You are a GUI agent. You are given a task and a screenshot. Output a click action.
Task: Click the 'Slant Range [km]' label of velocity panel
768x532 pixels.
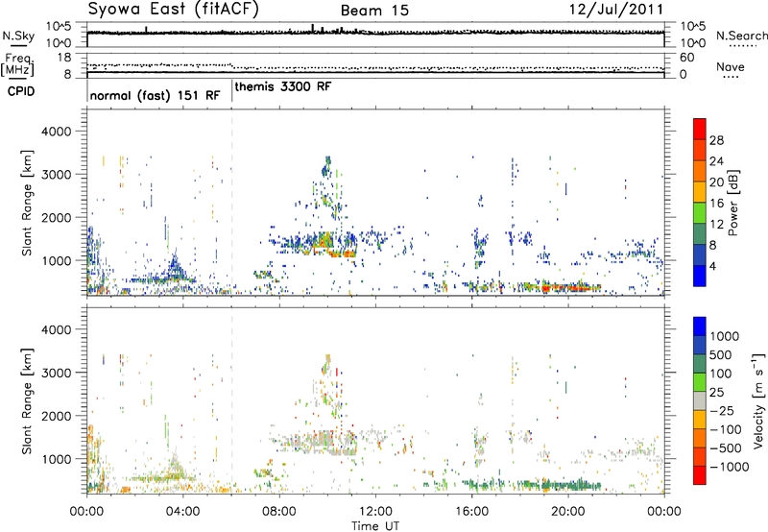coord(27,401)
